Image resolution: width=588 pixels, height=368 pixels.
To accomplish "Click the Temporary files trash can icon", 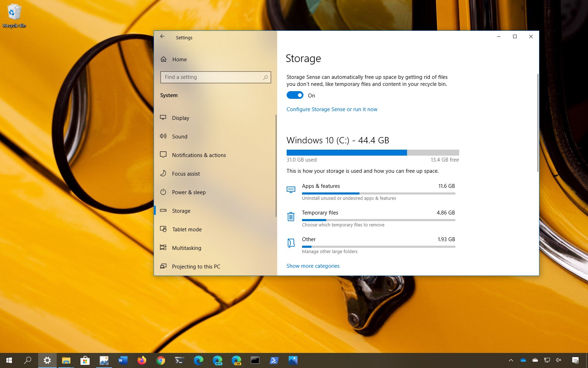I will (291, 217).
